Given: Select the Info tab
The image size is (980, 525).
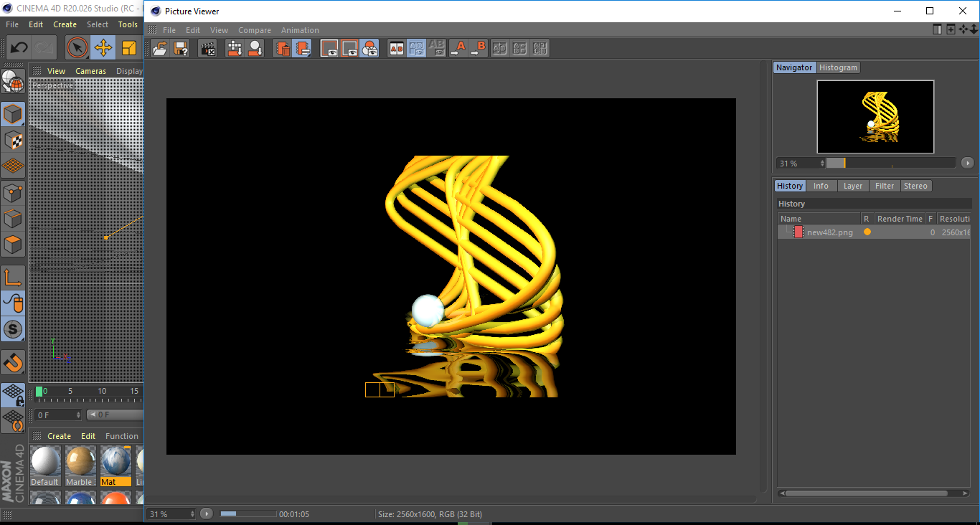Looking at the screenshot, I should [821, 186].
